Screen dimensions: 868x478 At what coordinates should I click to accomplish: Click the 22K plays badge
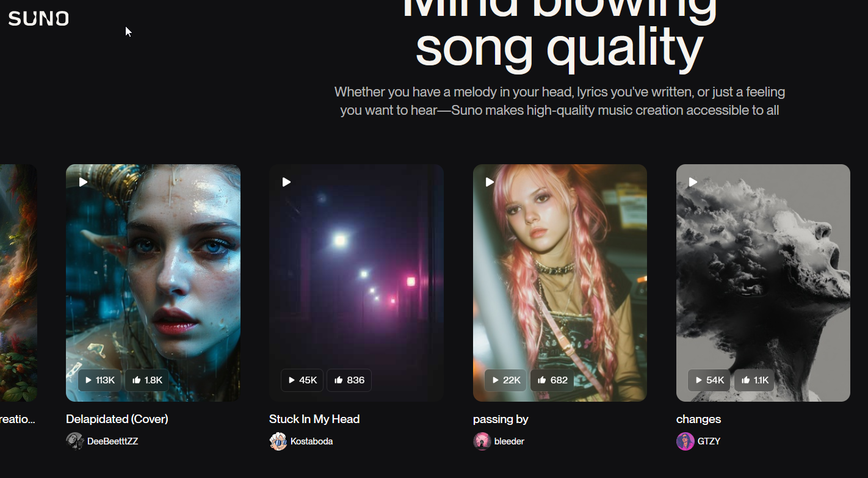pos(506,380)
